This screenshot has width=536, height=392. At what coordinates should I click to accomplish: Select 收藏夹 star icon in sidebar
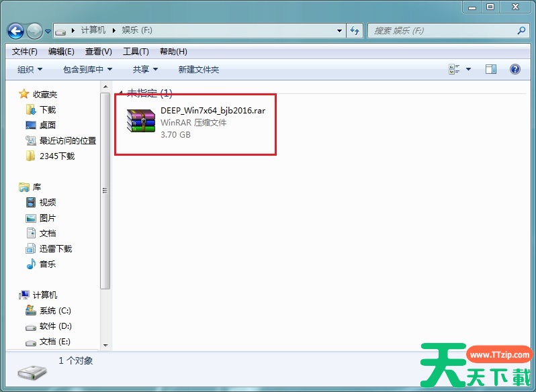pyautogui.click(x=24, y=94)
